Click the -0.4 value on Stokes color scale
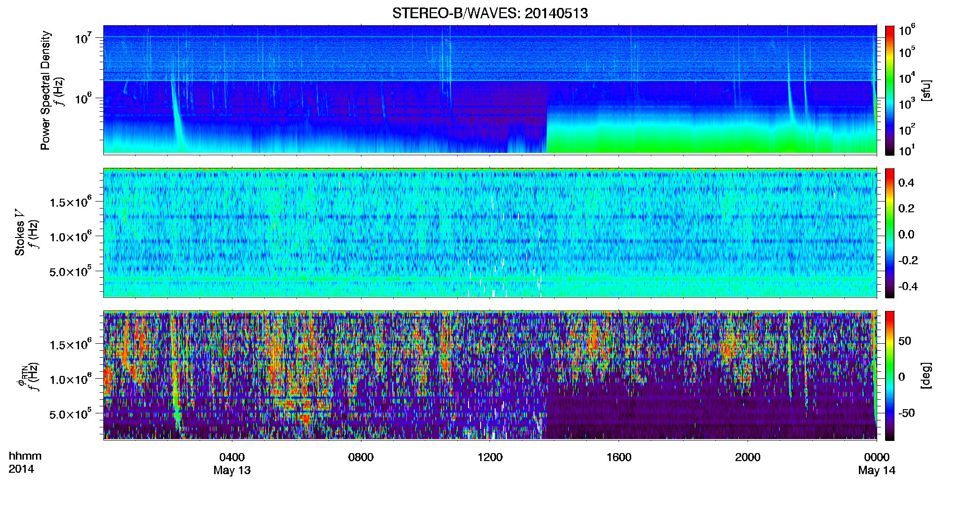Screen dimensions: 980x505 pos(908,286)
